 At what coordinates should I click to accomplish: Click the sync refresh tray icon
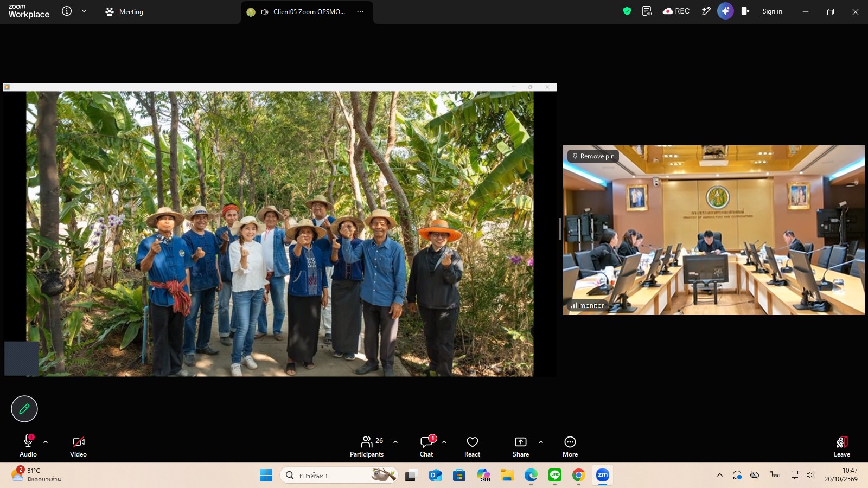(737, 475)
